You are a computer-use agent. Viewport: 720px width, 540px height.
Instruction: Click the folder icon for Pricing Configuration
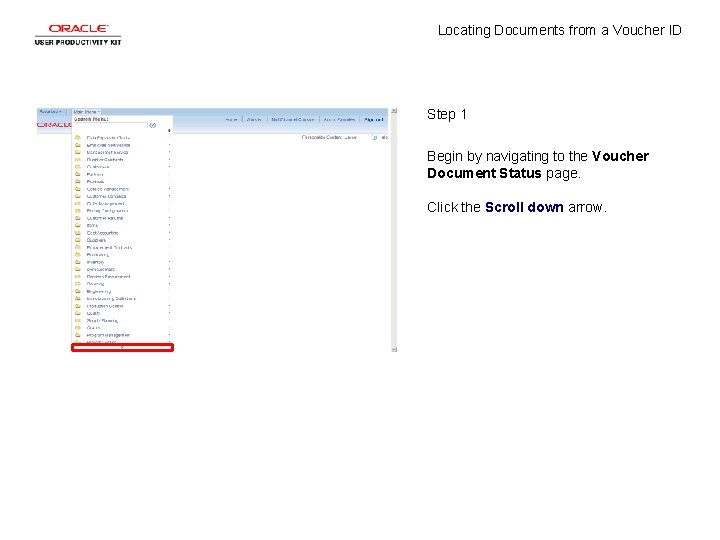(78, 211)
